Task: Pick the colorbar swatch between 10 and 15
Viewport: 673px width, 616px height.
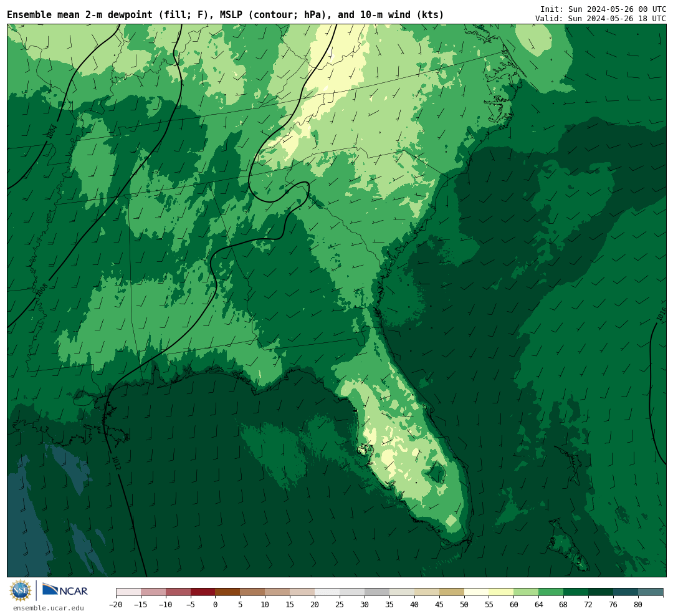Action: (x=278, y=592)
